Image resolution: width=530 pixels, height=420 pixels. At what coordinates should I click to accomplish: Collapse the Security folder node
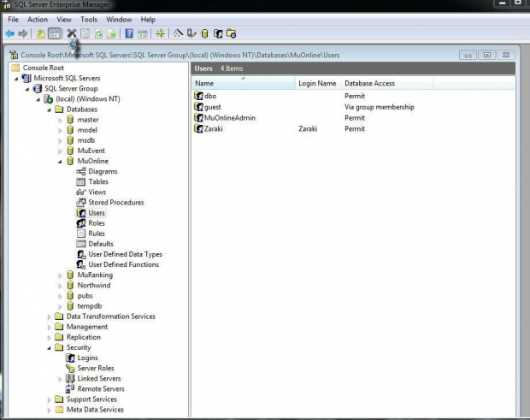click(49, 348)
